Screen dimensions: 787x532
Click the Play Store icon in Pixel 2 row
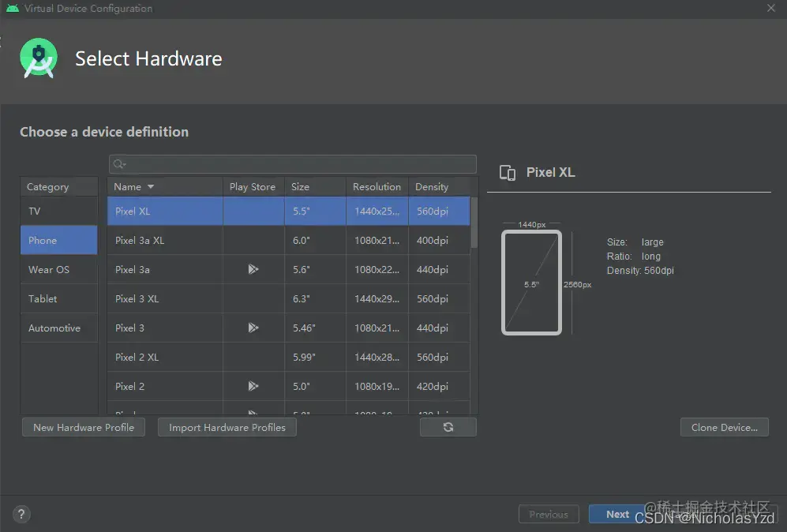[x=253, y=386]
